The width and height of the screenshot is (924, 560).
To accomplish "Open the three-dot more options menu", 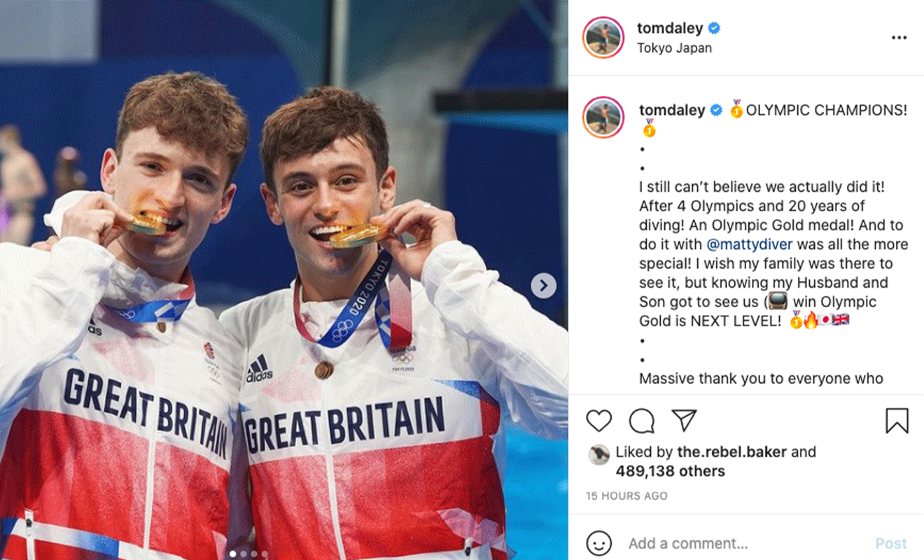I will [x=899, y=38].
